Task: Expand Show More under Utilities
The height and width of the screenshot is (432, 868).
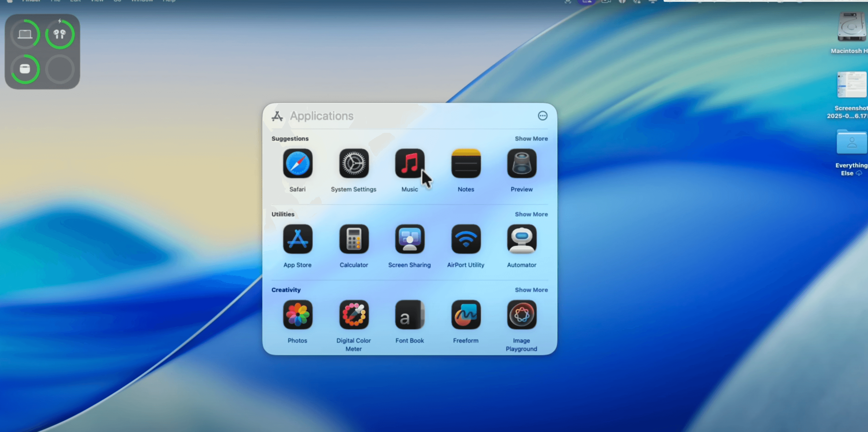Action: [x=531, y=214]
